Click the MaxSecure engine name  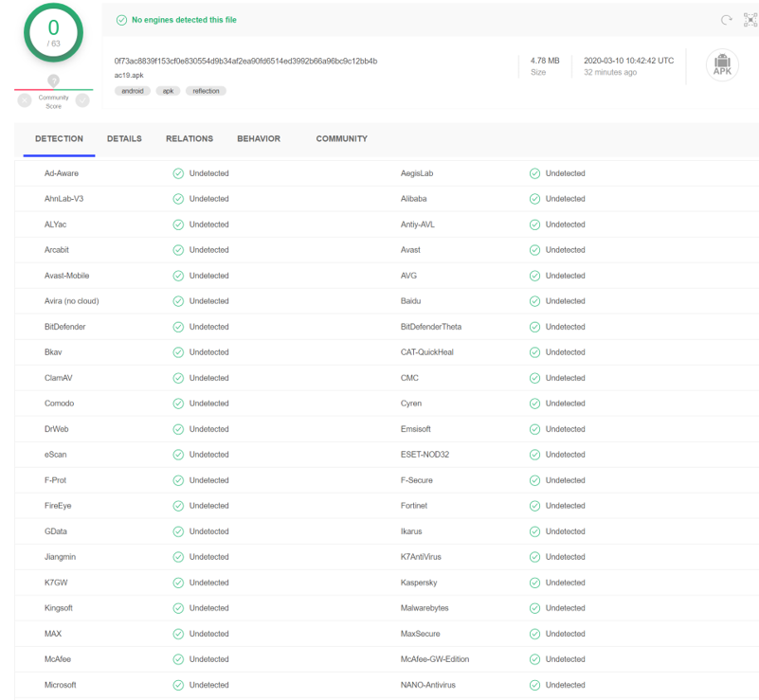(x=420, y=634)
